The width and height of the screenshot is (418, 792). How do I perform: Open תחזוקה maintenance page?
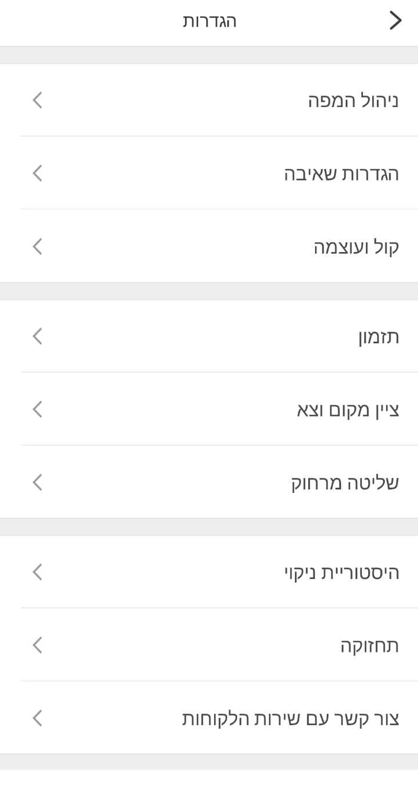click(209, 645)
